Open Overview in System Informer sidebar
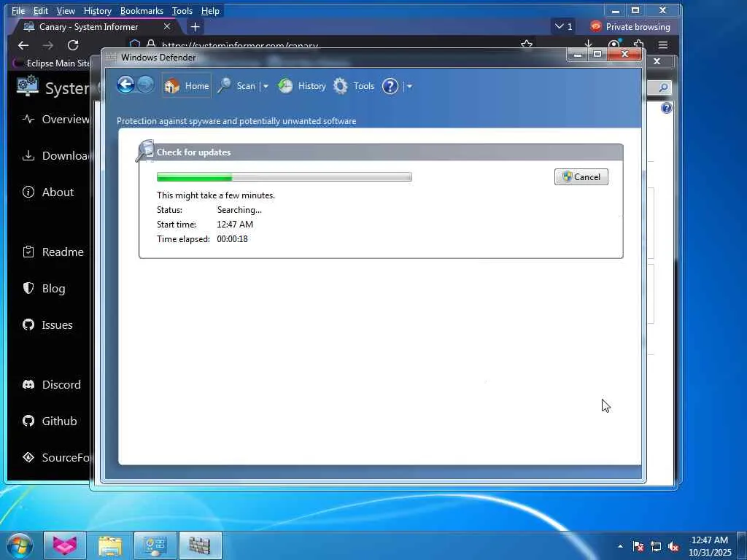The image size is (747, 560). tap(55, 119)
